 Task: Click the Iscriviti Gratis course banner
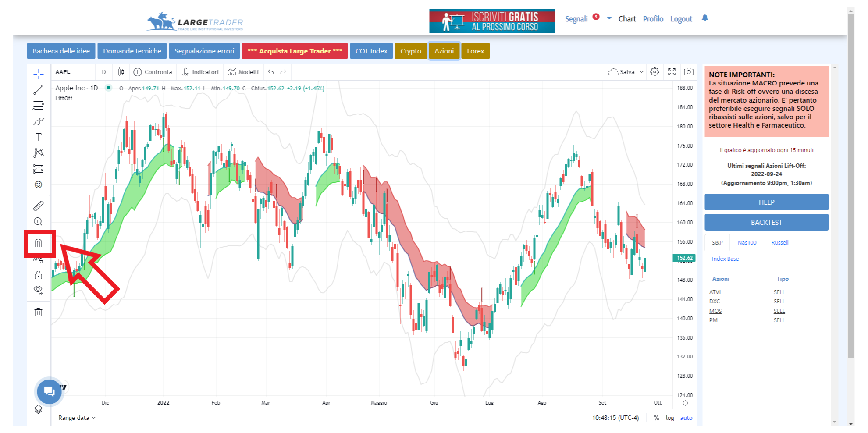tap(492, 21)
